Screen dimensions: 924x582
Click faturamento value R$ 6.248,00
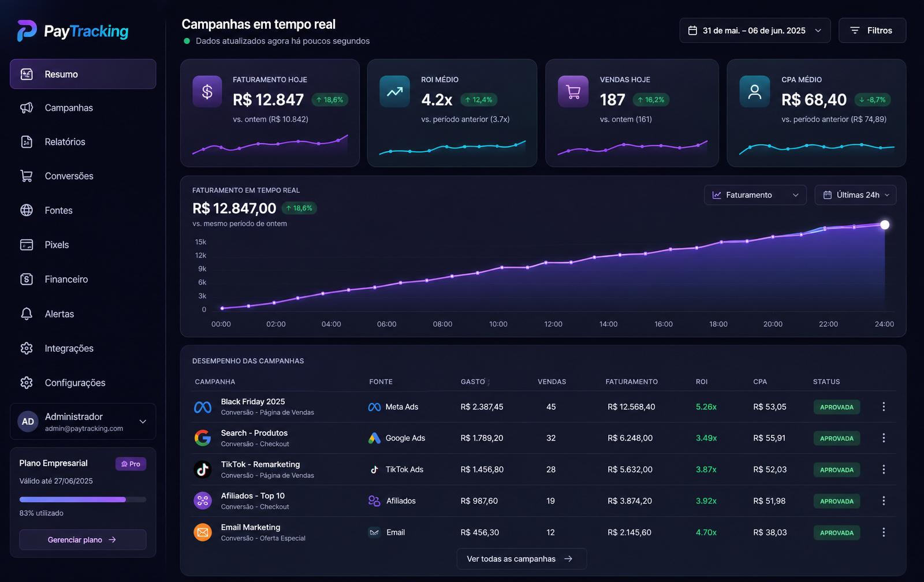630,438
